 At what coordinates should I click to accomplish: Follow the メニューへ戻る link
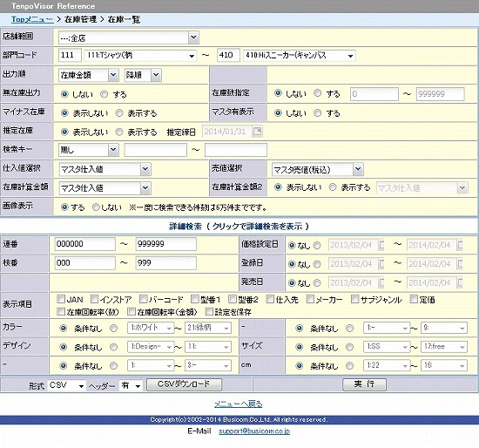(x=239, y=404)
